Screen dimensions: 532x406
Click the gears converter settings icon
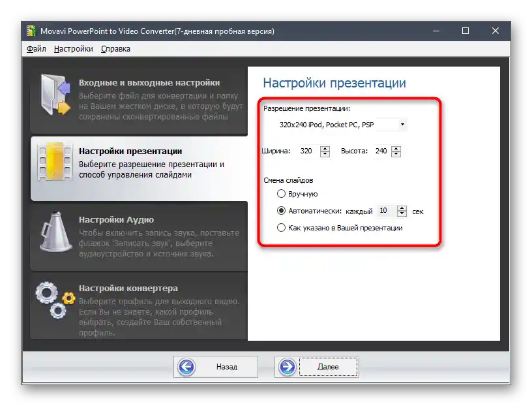55,300
